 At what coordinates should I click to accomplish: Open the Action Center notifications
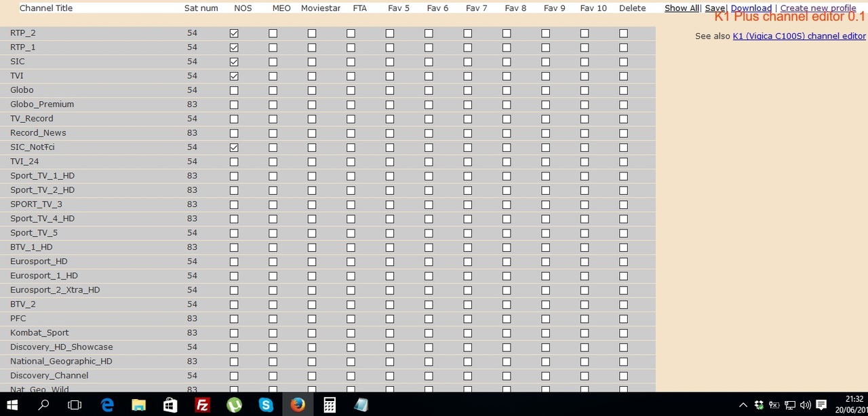point(821,405)
